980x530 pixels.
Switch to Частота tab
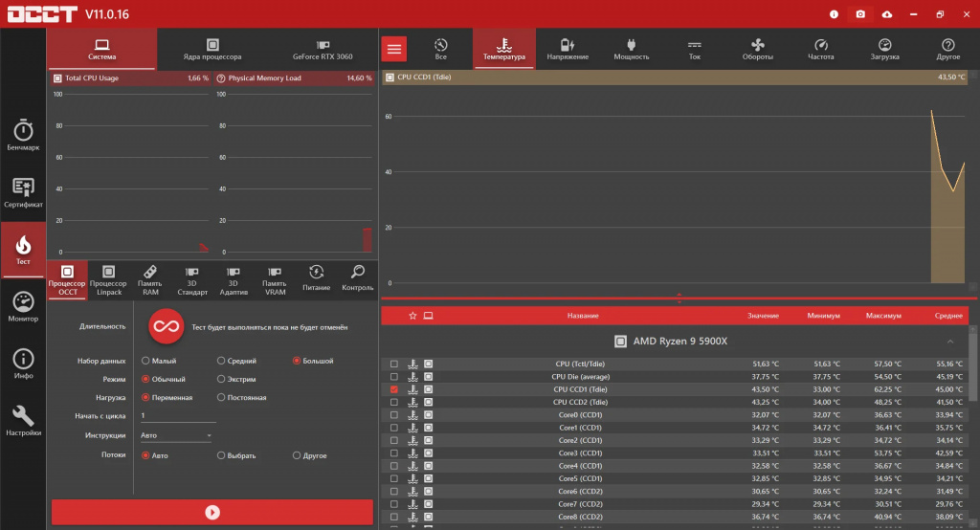(x=820, y=49)
